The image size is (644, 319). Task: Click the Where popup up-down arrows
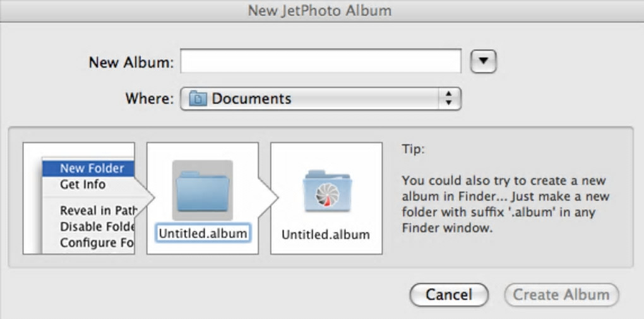[449, 99]
